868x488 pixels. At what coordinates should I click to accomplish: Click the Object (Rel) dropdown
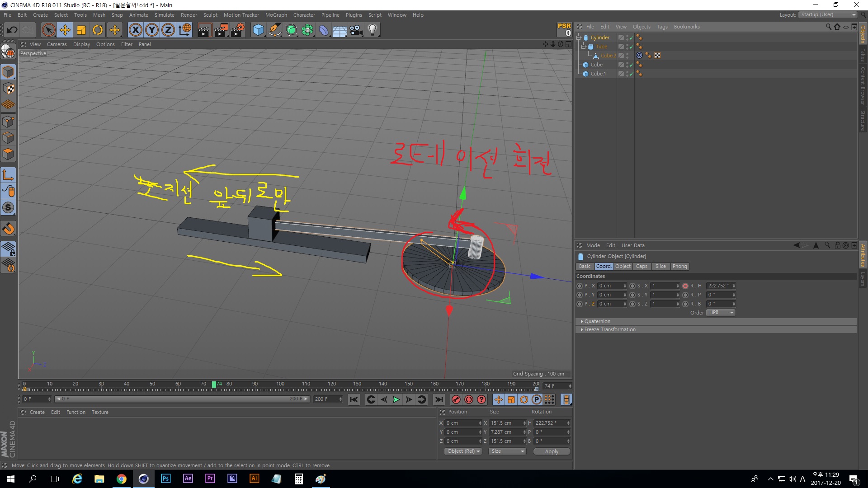(x=462, y=451)
